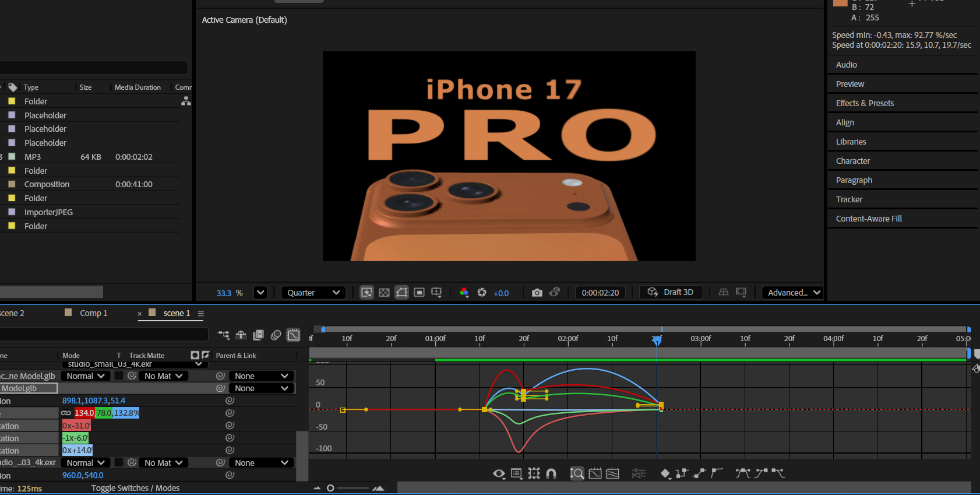The width and height of the screenshot is (980, 495).
Task: Open Show Channel color management icon
Action: pos(464,293)
